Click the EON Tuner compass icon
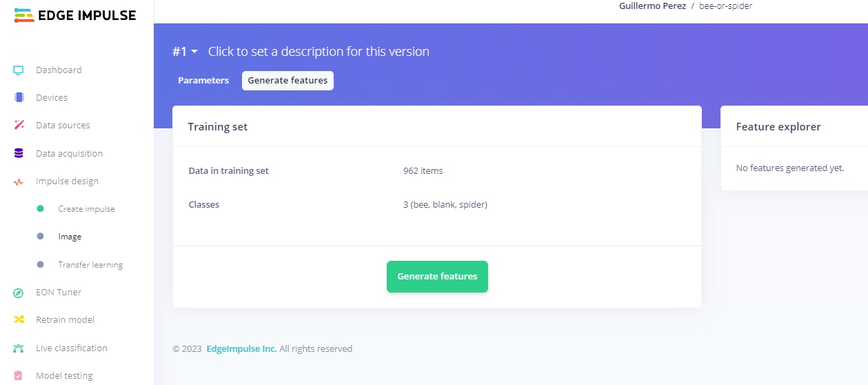Screen dimensions: 868x385 pyautogui.click(x=19, y=293)
